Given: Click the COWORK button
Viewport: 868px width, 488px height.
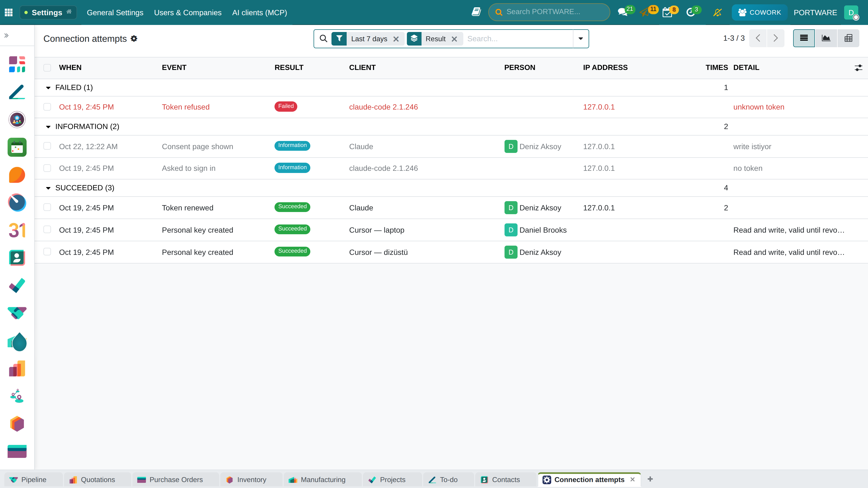Looking at the screenshot, I should coord(759,12).
